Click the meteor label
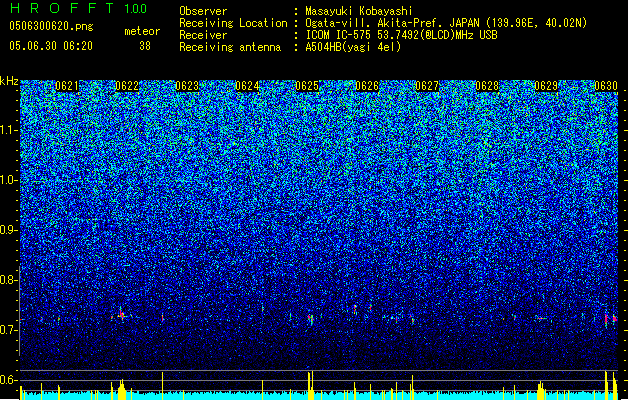This screenshot has width=629, height=400. (142, 31)
